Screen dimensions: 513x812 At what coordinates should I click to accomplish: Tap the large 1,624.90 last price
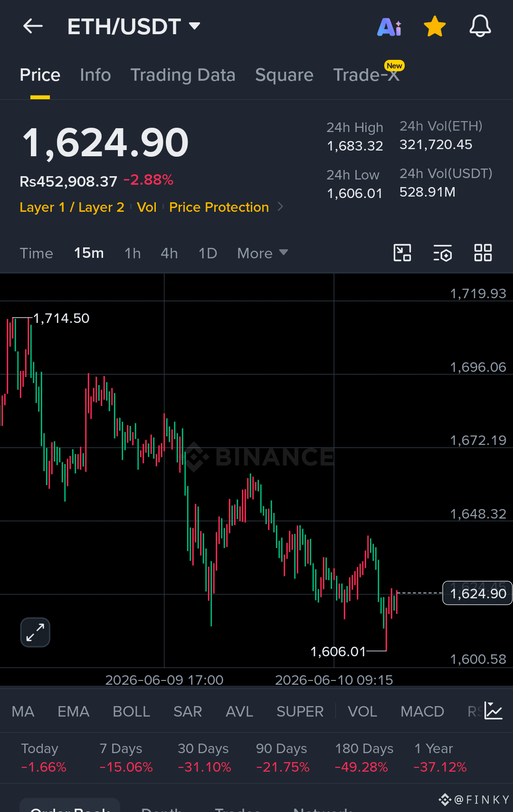[105, 142]
